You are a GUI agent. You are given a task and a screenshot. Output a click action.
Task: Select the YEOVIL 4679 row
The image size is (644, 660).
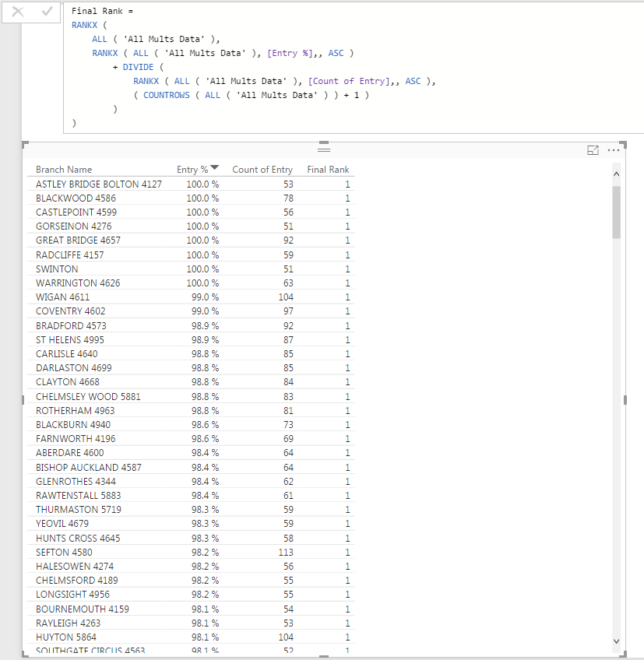click(x=191, y=524)
